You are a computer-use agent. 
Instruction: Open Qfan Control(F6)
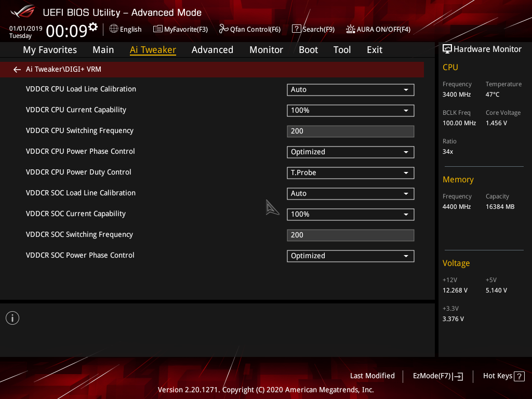pos(250,29)
